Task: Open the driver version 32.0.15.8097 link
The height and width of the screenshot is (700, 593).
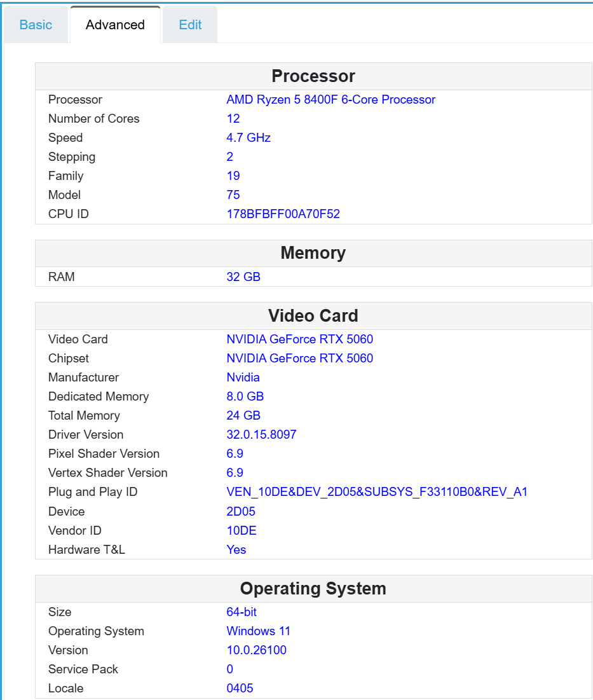Action: (262, 434)
